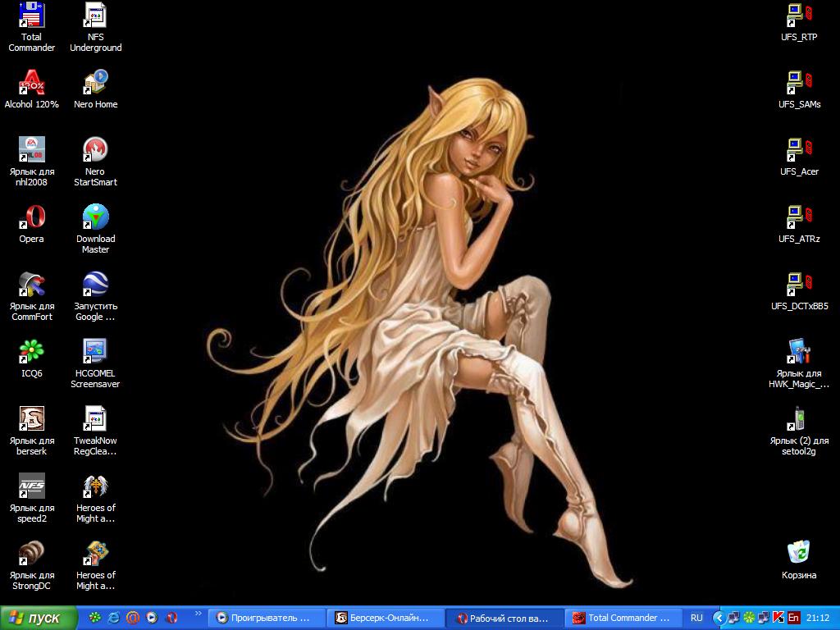Select the berserk shortcut icon

click(x=32, y=431)
